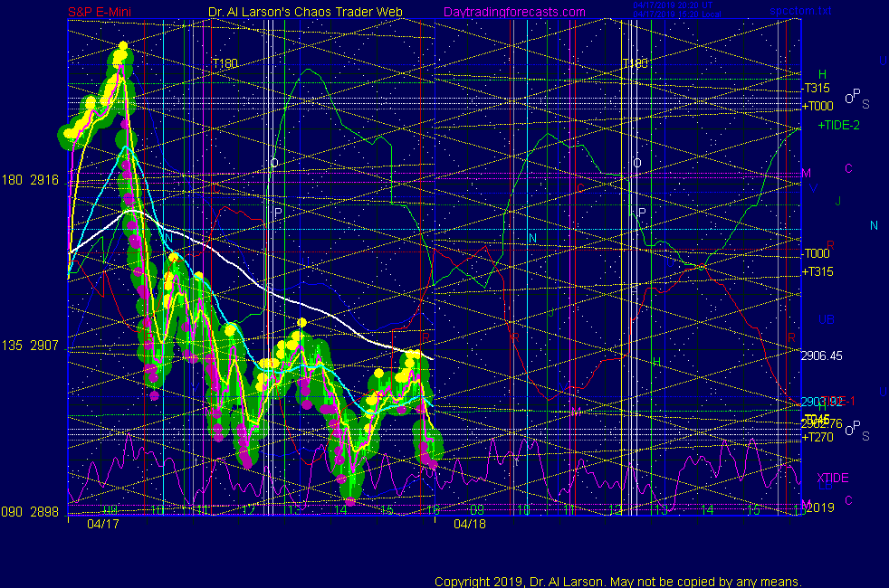
Task: Click hour "14" on the 04/17 time axis
Action: coord(340,510)
